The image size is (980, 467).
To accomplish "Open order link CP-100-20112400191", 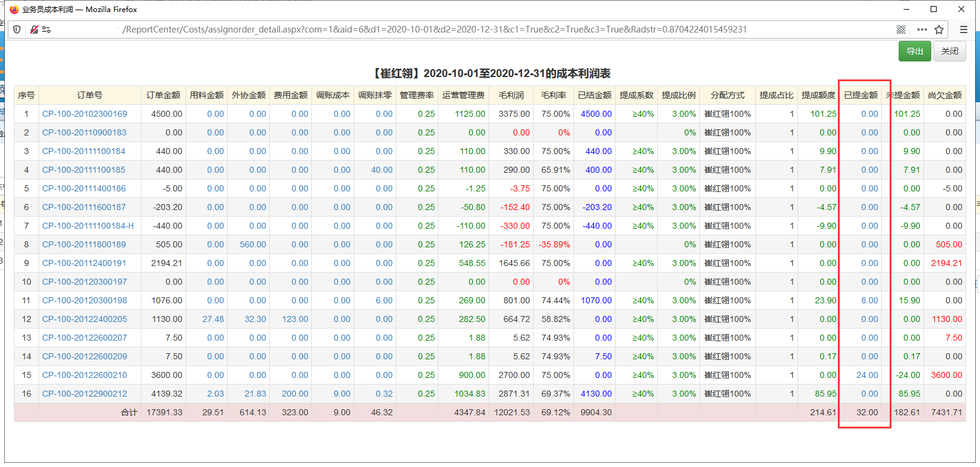I will pyautogui.click(x=84, y=263).
